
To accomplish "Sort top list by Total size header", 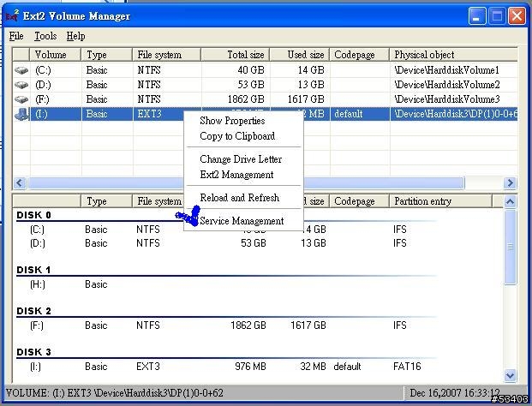I will click(x=236, y=55).
